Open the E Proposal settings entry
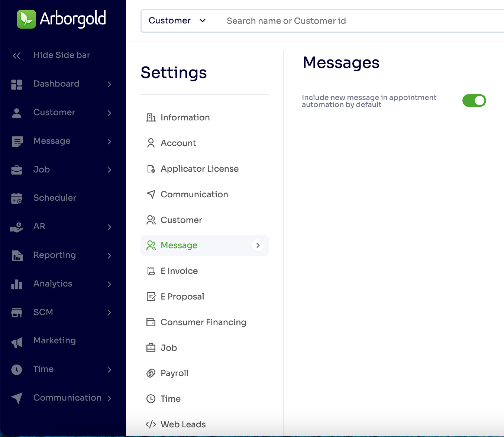Viewport: 504px width, 437px height. tap(182, 297)
